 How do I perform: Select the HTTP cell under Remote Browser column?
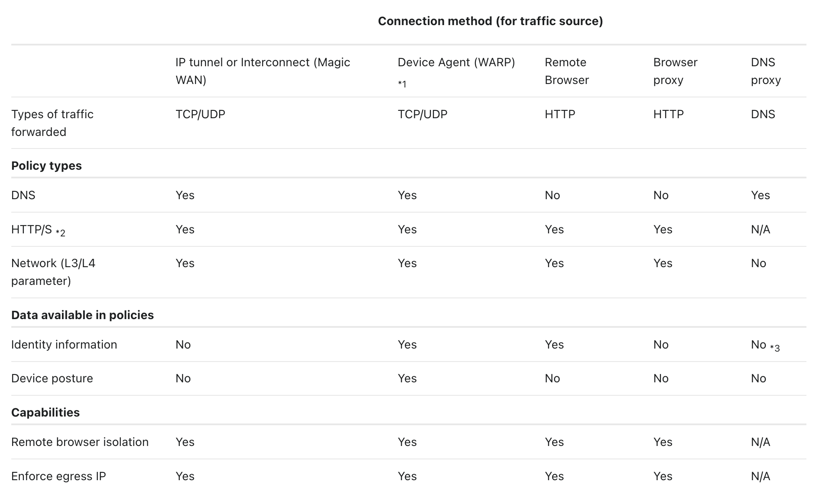point(560,114)
